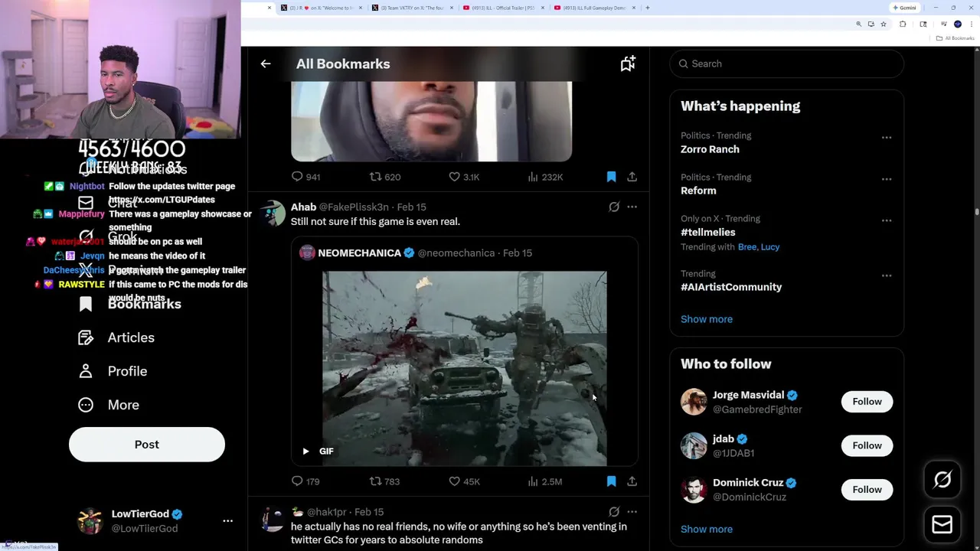
Task: Open more options for #AIArtistCommunity trend
Action: (887, 275)
